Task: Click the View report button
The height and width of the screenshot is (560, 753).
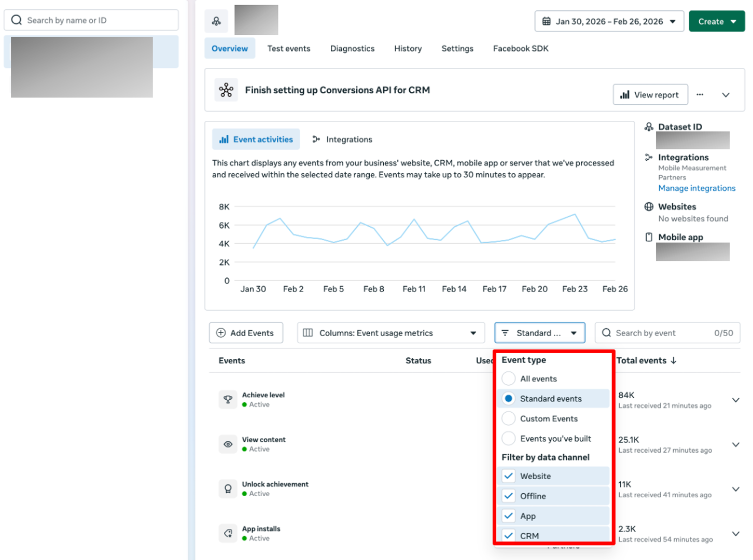Action: coord(650,94)
